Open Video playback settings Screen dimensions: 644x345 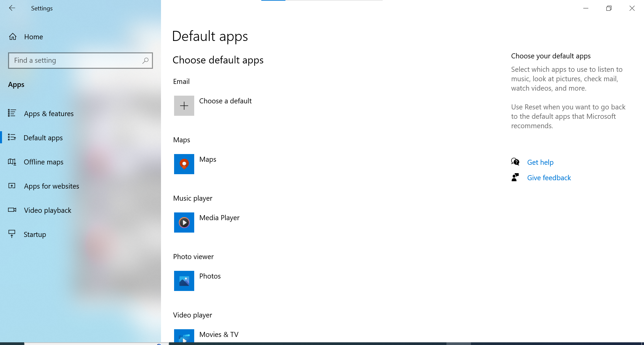47,210
